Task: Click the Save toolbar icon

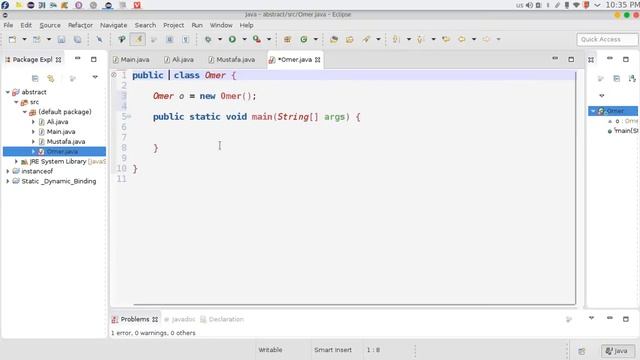Action: (x=61, y=39)
